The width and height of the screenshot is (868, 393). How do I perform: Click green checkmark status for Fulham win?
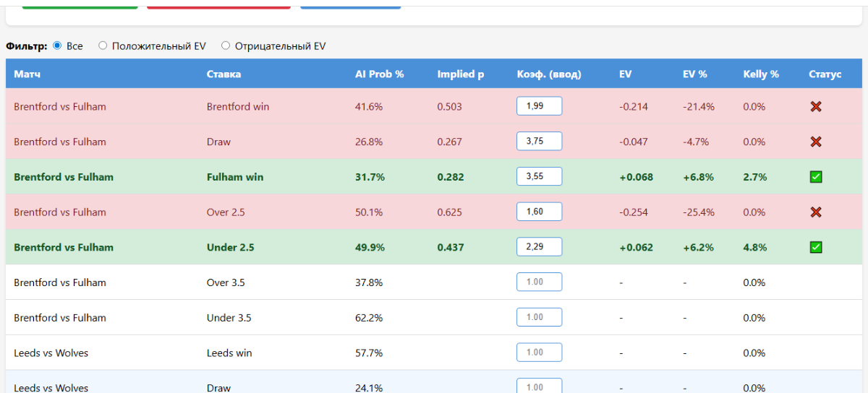(x=816, y=177)
